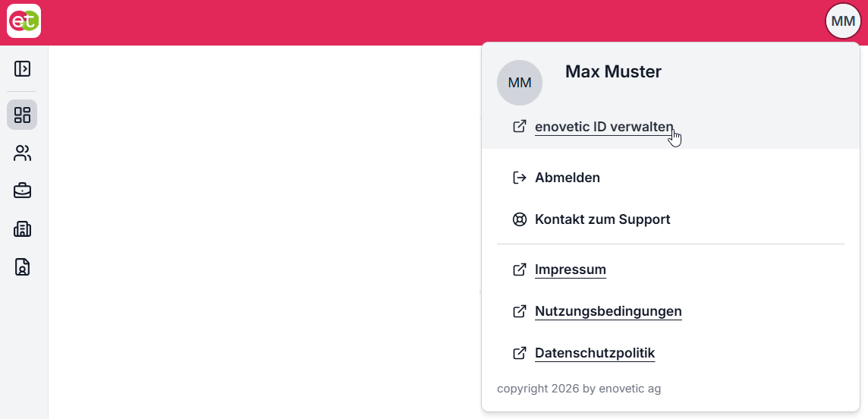Click the lifebuoy support icon
The width and height of the screenshot is (868, 419).
[x=519, y=219]
